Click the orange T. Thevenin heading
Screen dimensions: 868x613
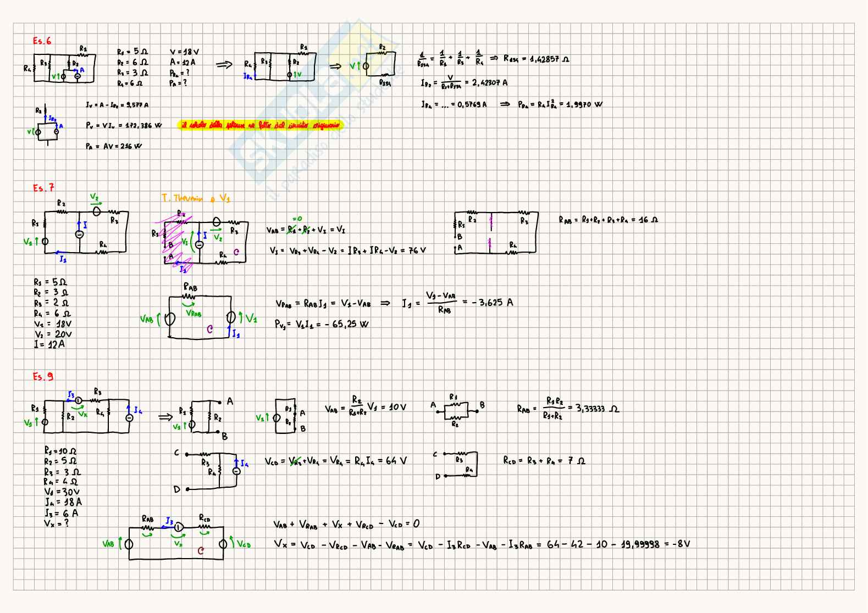coord(196,198)
